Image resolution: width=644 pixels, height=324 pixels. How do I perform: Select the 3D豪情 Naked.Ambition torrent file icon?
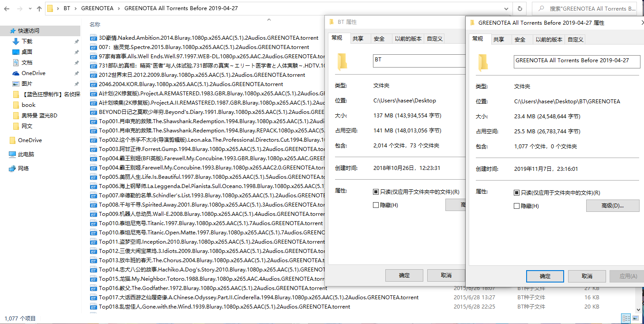tap(93, 38)
